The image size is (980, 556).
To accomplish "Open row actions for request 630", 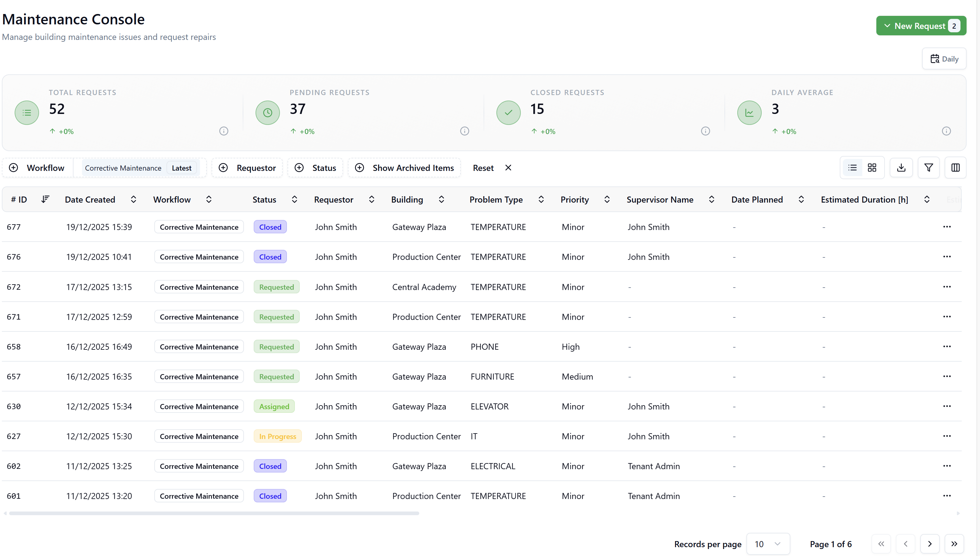I will tap(946, 406).
